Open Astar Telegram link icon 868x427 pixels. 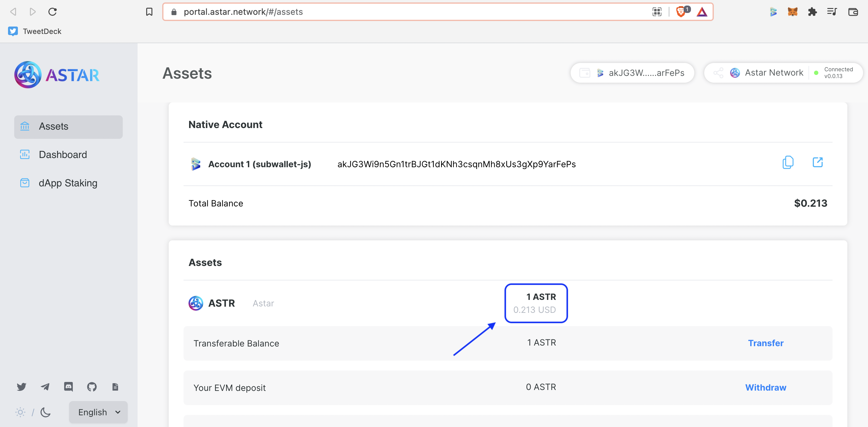[45, 387]
